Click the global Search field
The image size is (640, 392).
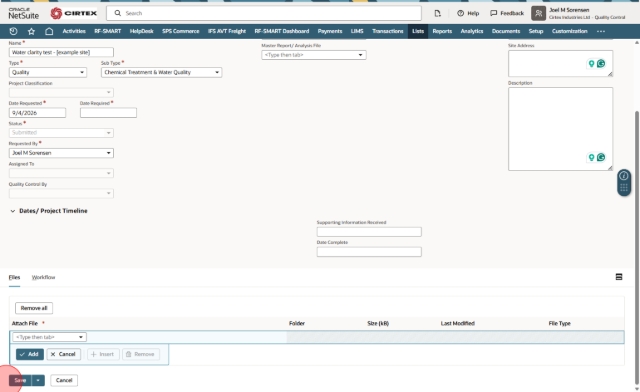point(264,13)
